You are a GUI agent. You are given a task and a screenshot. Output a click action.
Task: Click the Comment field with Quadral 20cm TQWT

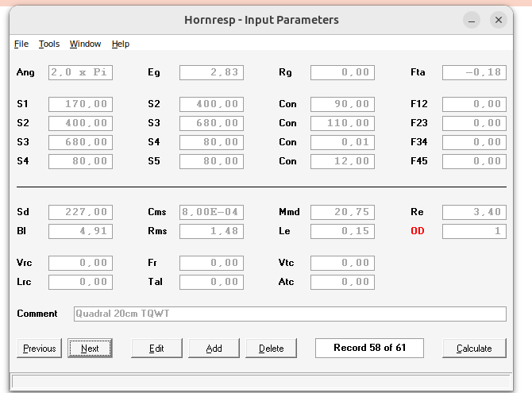pos(289,314)
